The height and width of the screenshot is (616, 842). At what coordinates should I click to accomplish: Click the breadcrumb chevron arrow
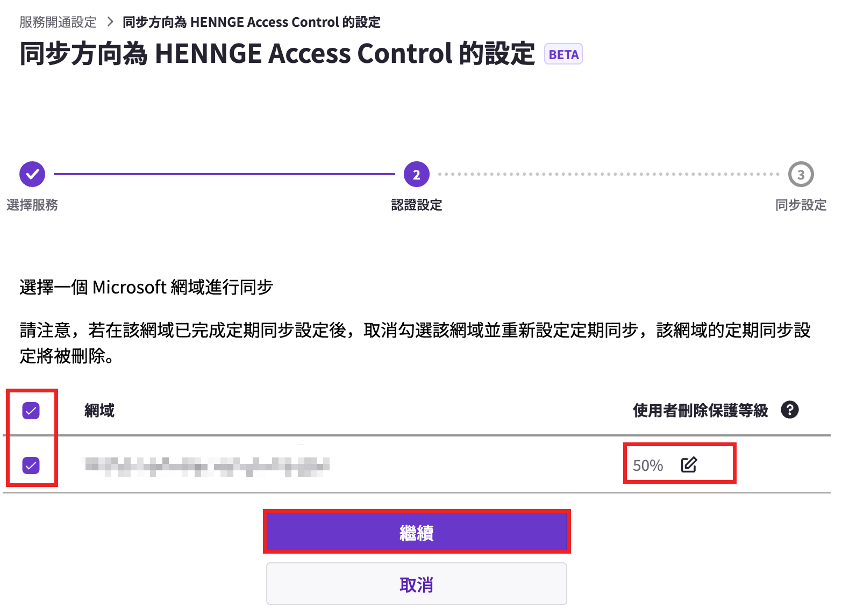tap(110, 22)
